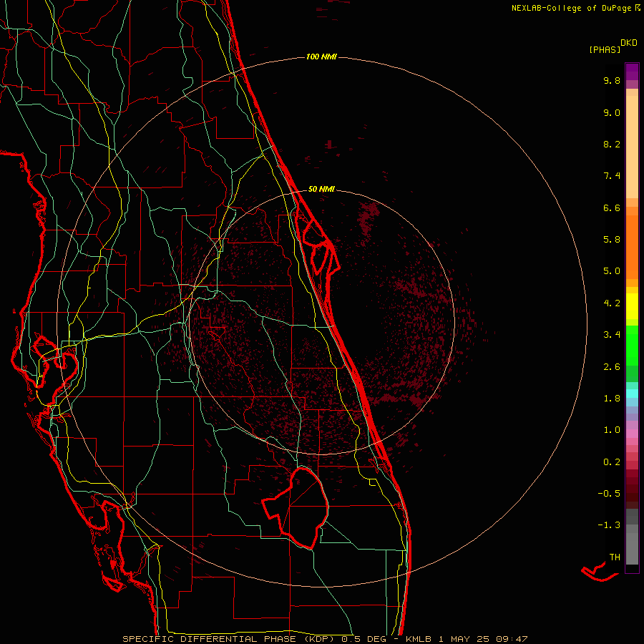Click the yellow band of the color bar
Screen dimensions: 644x644
point(632,306)
